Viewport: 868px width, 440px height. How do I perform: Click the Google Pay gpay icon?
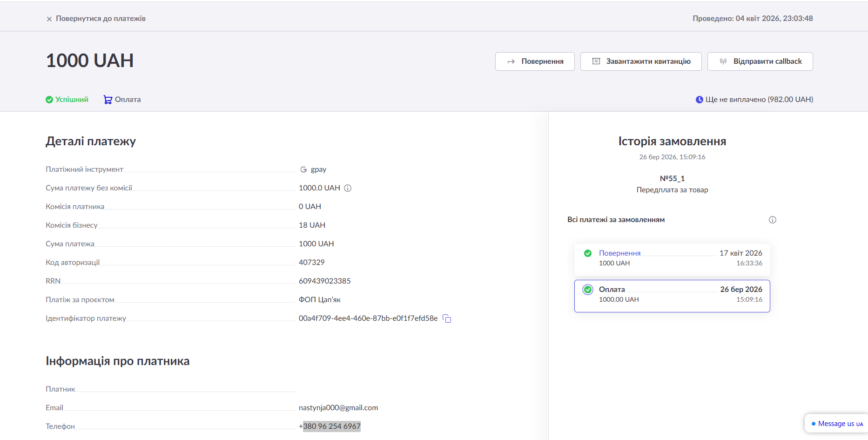tap(303, 169)
